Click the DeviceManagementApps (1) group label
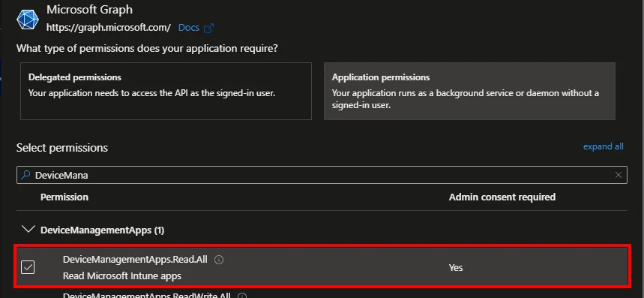 [x=102, y=230]
